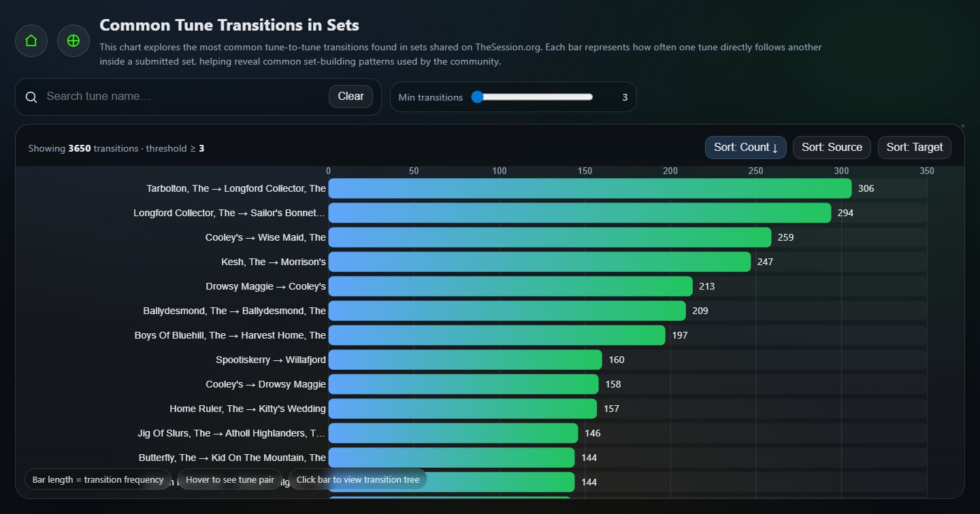
Task: Sort transitions by Count descending
Action: pyautogui.click(x=745, y=147)
